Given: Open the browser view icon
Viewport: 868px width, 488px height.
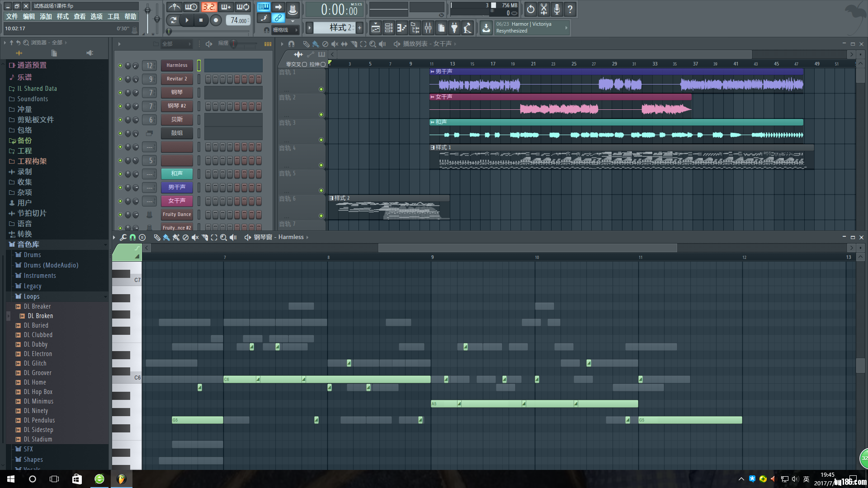Looking at the screenshot, I should 415,28.
